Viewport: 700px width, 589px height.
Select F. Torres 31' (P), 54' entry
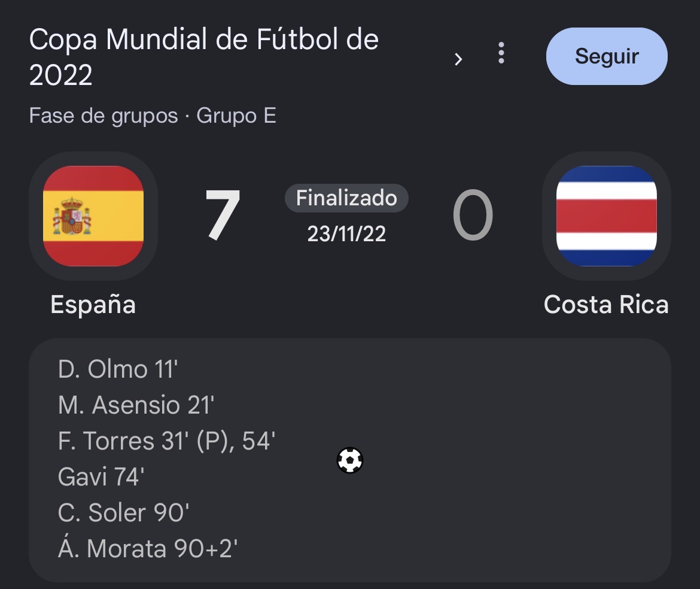(x=166, y=441)
